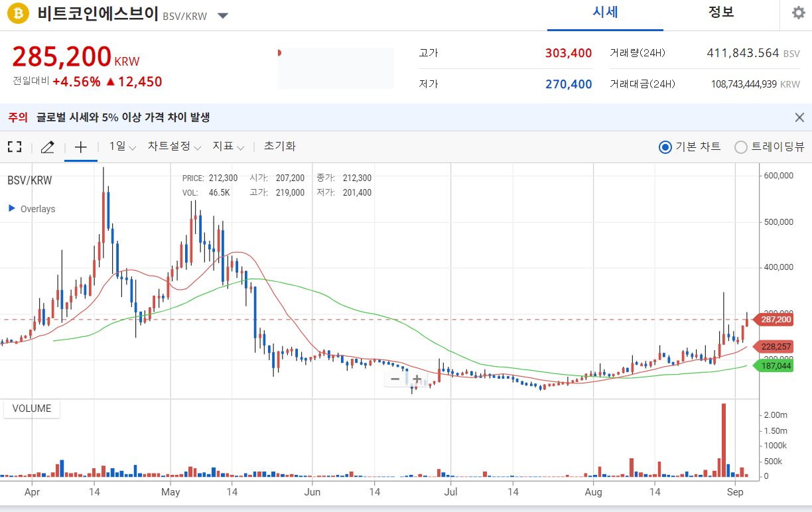Click the 411,843.564 24H volume value

(743, 53)
